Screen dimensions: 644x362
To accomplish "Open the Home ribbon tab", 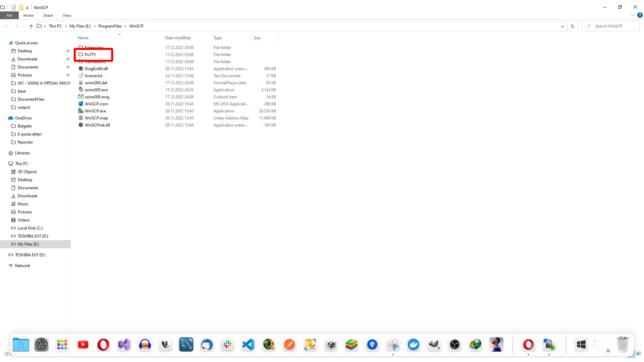I will 28,15.
